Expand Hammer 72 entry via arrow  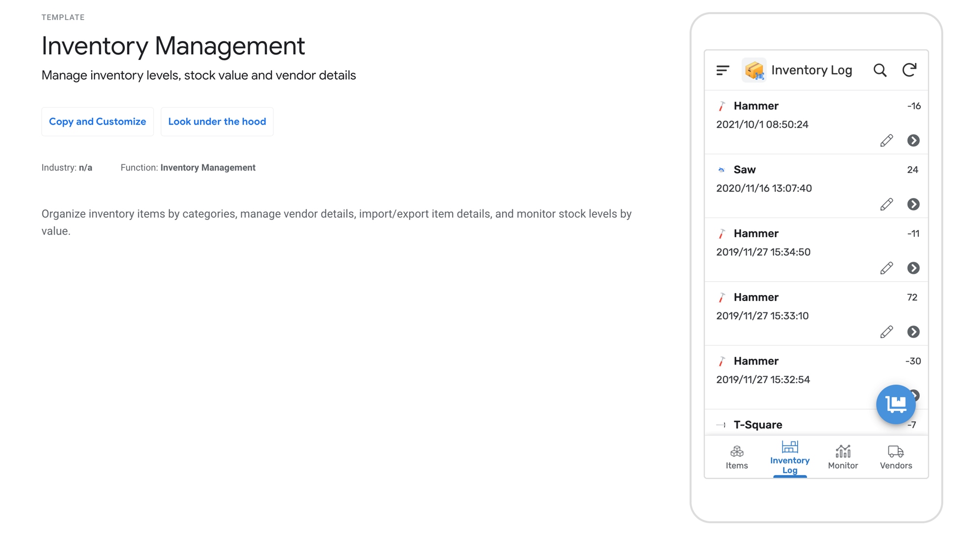coord(913,332)
